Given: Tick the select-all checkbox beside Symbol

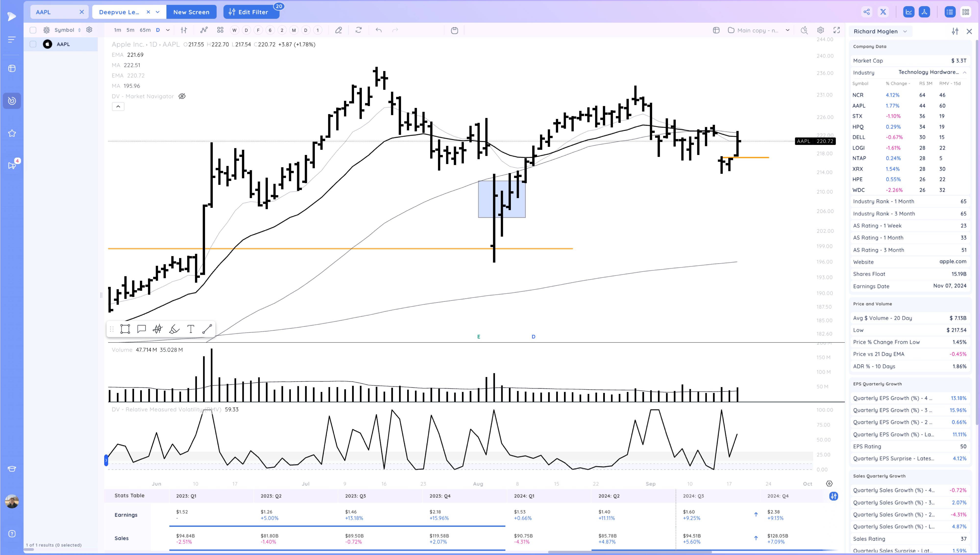Looking at the screenshot, I should tap(33, 30).
